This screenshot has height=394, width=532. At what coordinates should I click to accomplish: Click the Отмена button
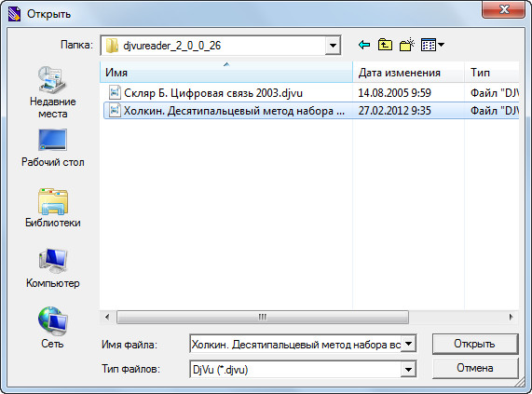click(475, 368)
